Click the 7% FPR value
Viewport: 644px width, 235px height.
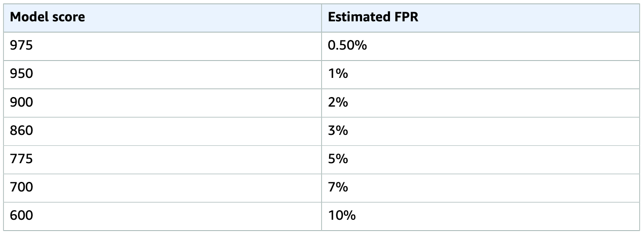pos(338,188)
